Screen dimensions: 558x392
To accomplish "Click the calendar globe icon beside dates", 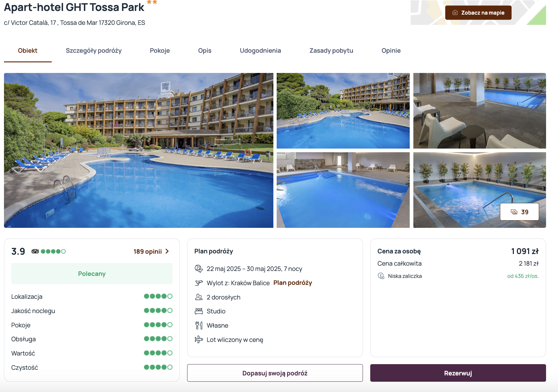I will [199, 269].
